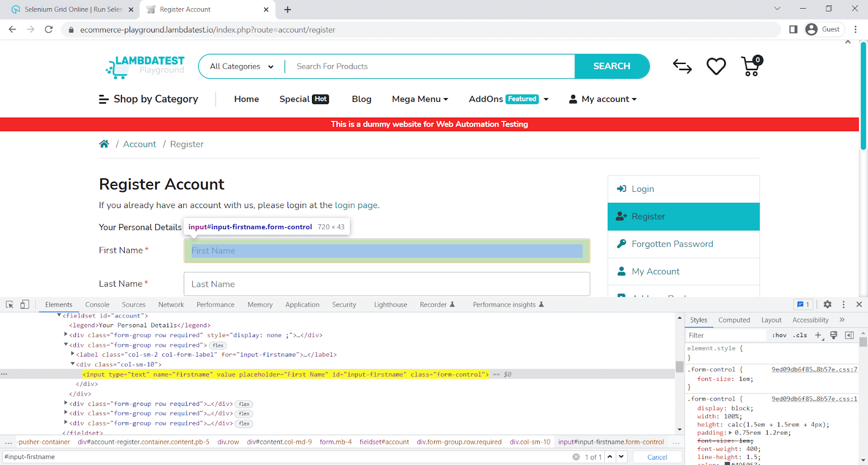Go to next search result arrow
Image resolution: width=868 pixels, height=465 pixels.
tap(621, 457)
